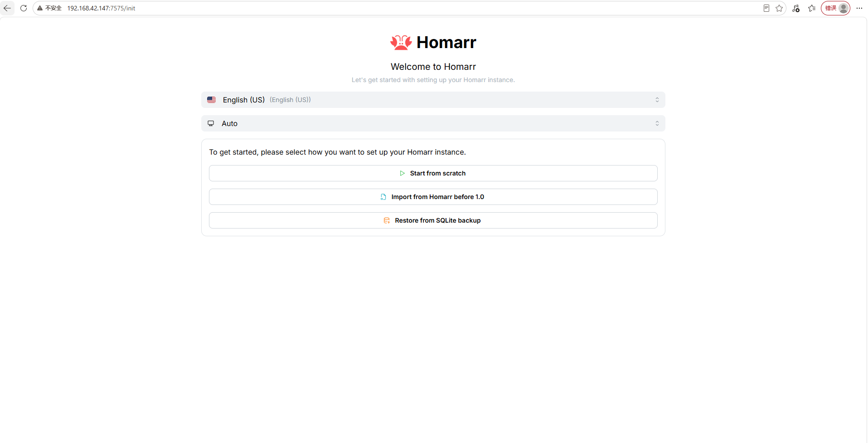Click the database icon beside Restore from SQLite
Viewport: 868px width, 443px height.
click(x=387, y=220)
